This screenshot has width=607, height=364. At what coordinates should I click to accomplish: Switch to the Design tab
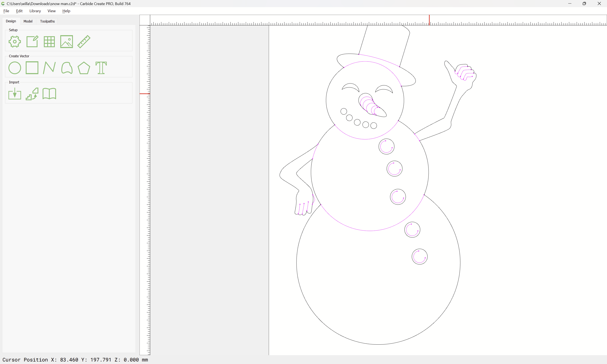click(x=11, y=21)
